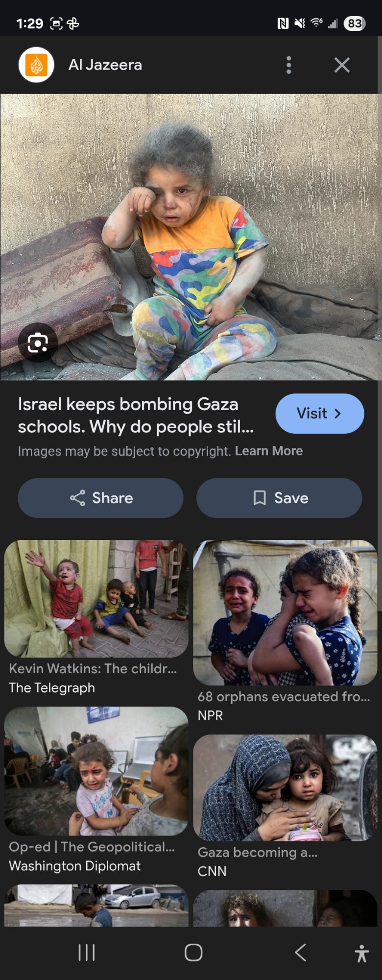Tap the Visit button

[320, 414]
